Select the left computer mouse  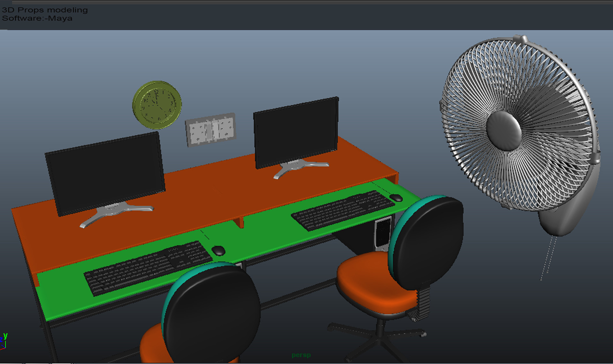[x=218, y=250]
